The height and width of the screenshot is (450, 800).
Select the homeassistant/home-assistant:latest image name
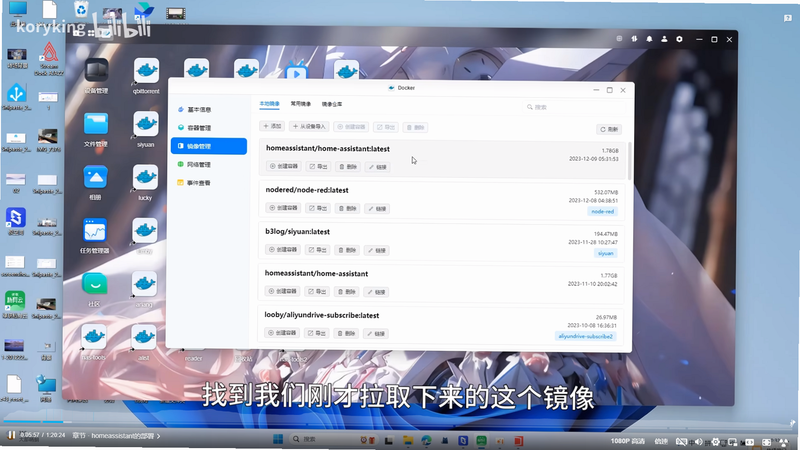[x=328, y=149]
